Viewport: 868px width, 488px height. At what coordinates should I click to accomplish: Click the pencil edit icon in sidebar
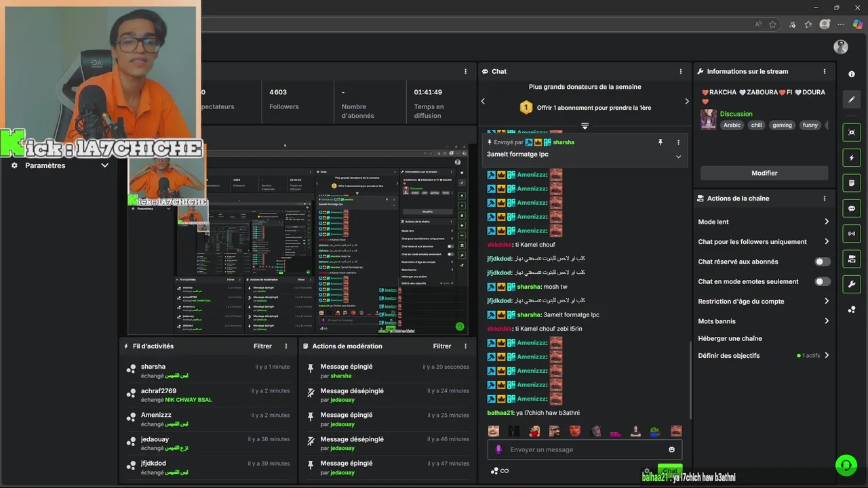(x=852, y=100)
